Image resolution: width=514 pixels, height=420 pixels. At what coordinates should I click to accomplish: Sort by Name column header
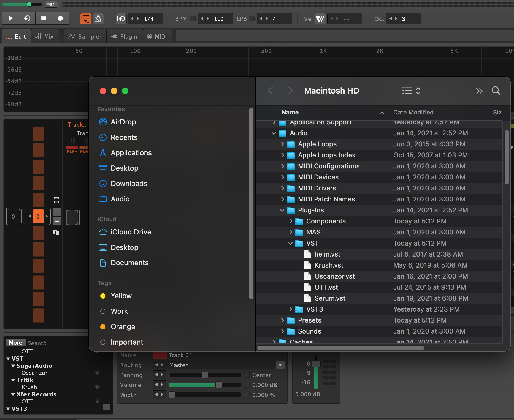pos(290,112)
